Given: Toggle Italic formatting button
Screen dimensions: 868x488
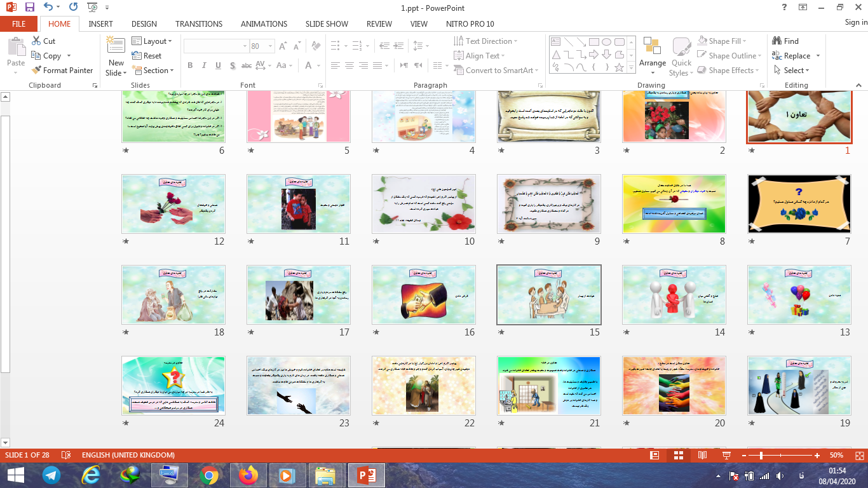Looking at the screenshot, I should click(x=204, y=65).
